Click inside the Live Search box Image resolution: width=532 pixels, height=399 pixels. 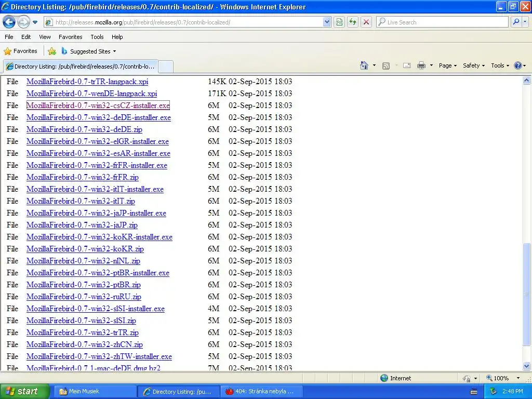click(442, 22)
